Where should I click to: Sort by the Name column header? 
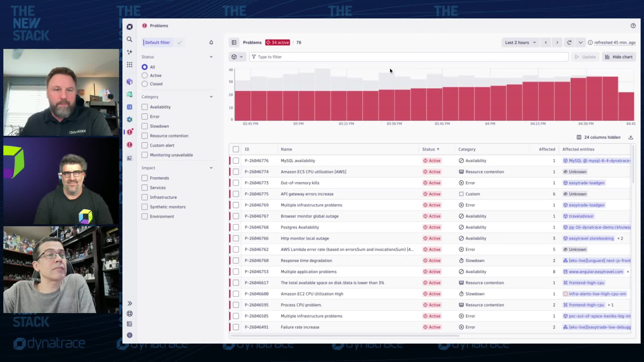[x=286, y=149]
